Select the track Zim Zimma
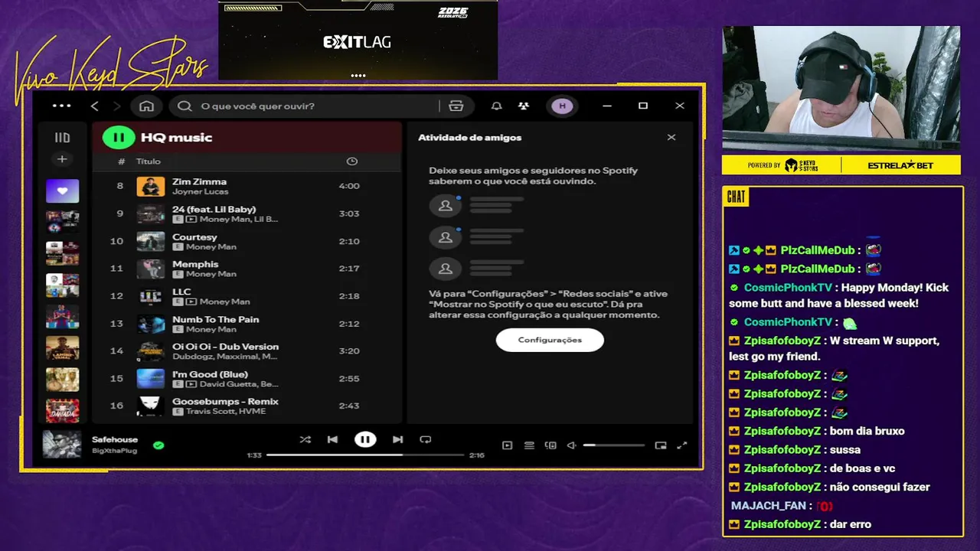 click(199, 181)
